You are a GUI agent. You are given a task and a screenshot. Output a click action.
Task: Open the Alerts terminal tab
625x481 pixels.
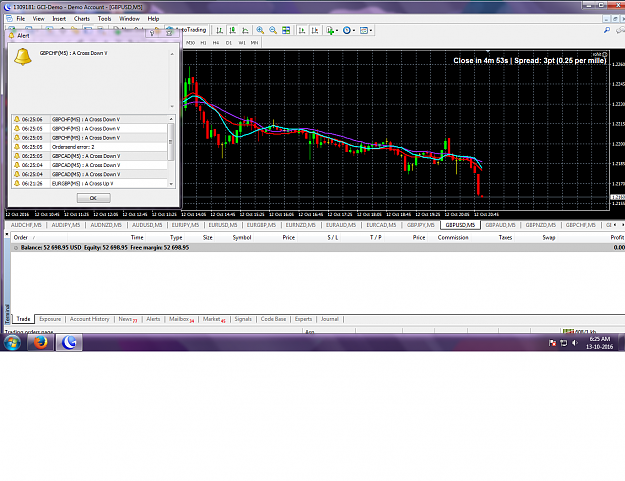click(x=153, y=319)
